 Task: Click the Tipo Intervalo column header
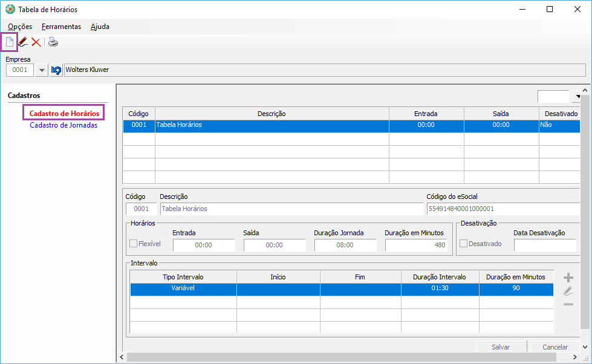[x=183, y=277]
